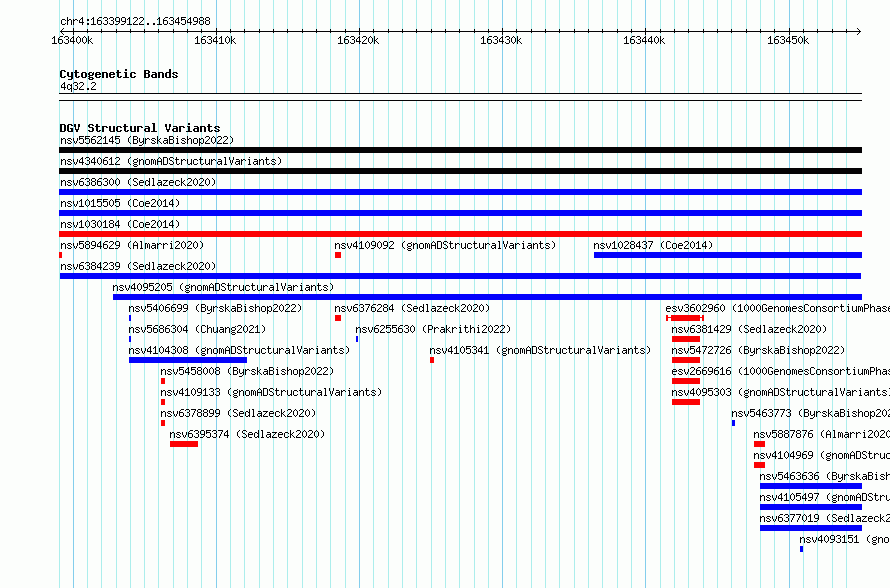Click the black bar under nsv5562145
Screen dimensions: 890x588
pyautogui.click(x=460, y=150)
